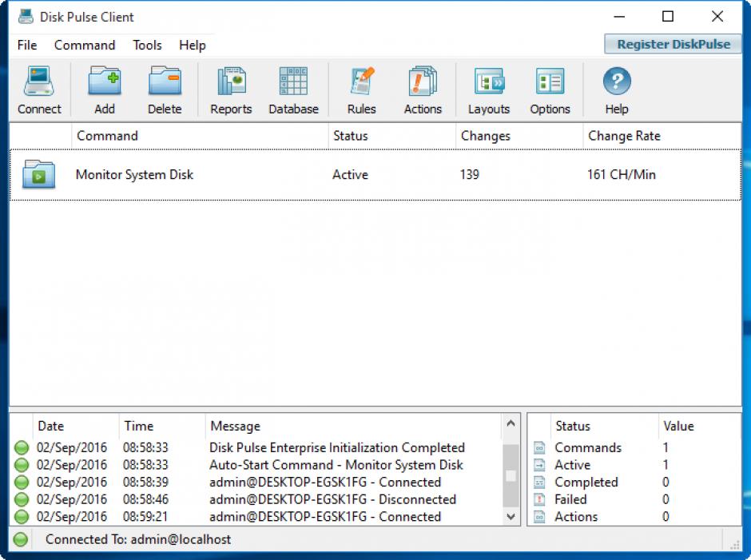Image resolution: width=751 pixels, height=560 pixels.
Task: Click the window resize grip in the status bar
Action: [734, 544]
